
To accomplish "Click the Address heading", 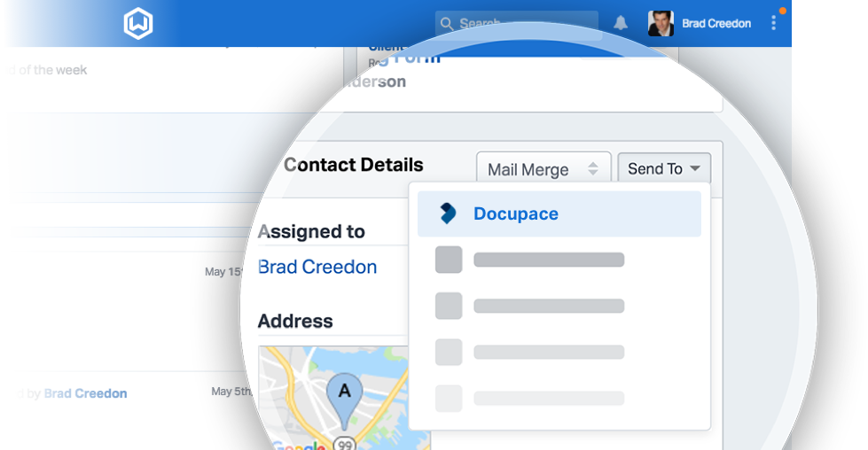I will click(x=295, y=322).
